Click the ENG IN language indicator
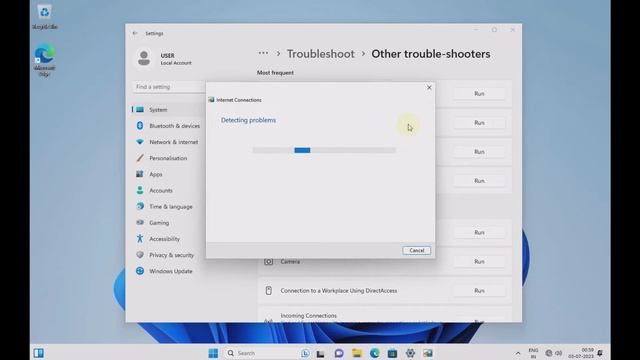This screenshot has height=360, width=640. click(533, 353)
